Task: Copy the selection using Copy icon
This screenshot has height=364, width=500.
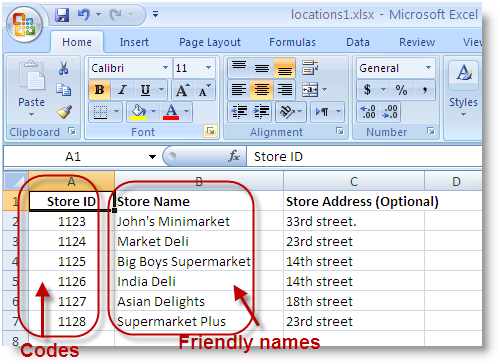Action: pyautogui.click(x=63, y=90)
